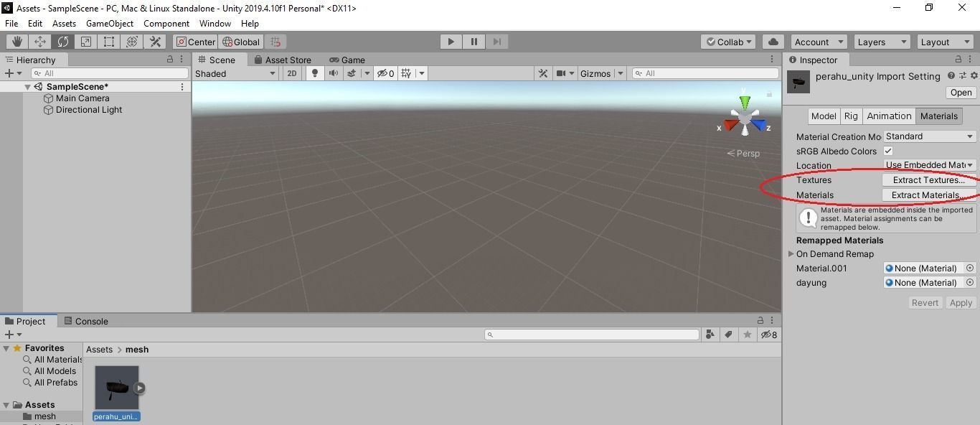
Task: Open the Collab dropdown
Action: click(728, 42)
